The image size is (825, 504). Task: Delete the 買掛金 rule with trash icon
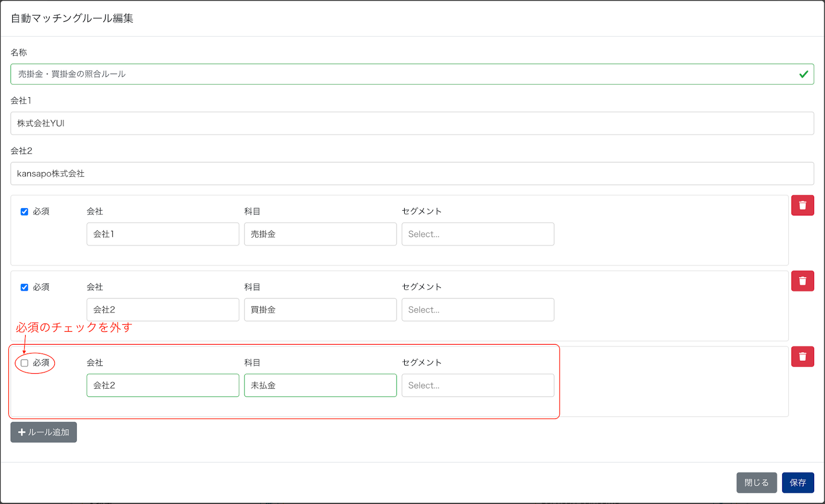(802, 281)
